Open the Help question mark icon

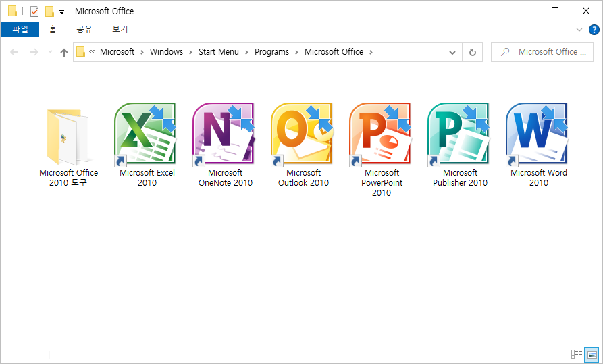point(594,30)
